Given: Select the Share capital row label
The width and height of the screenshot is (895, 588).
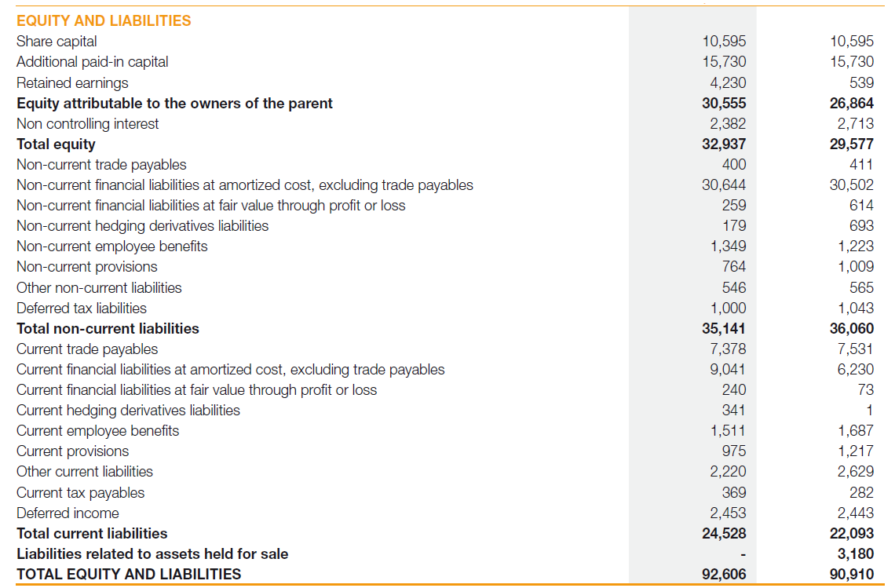Looking at the screenshot, I should click(x=57, y=42).
